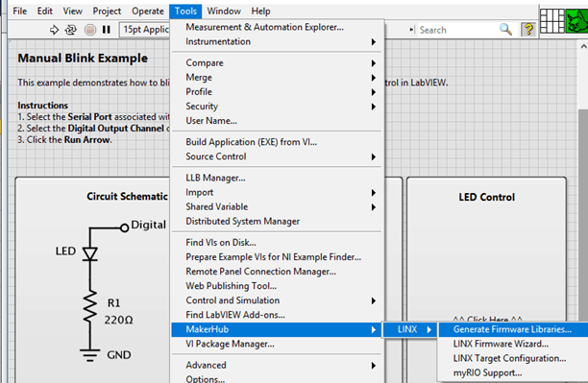Expand the Compare submenu
The height and width of the screenshot is (383, 588).
[277, 63]
